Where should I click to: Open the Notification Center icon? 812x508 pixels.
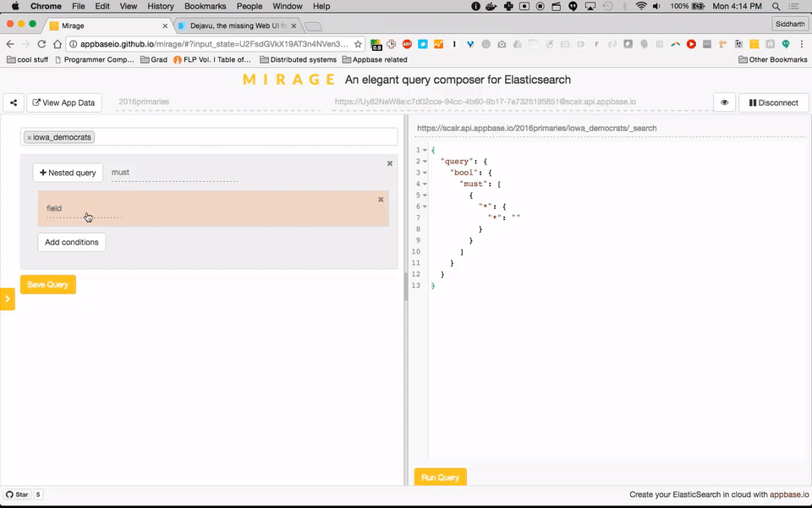point(794,6)
